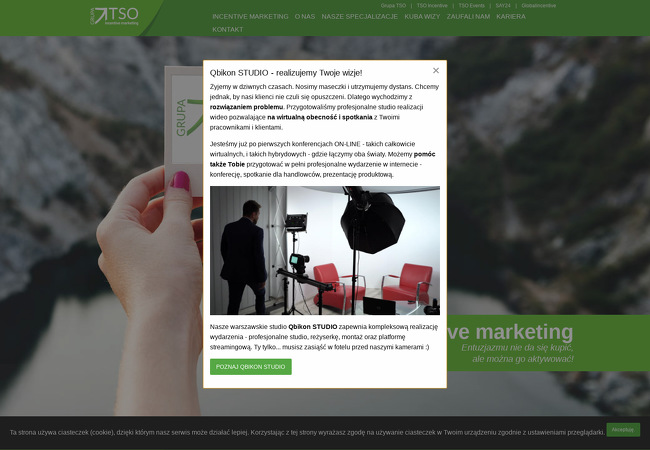The height and width of the screenshot is (450, 650).
Task: Accept cookies with the Akceptuję button
Action: 623,430
